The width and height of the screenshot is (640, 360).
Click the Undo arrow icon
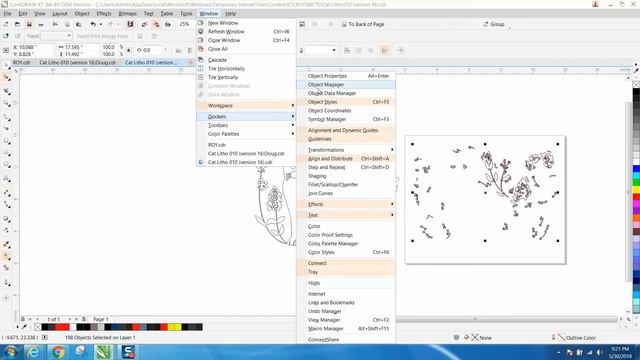pos(93,24)
